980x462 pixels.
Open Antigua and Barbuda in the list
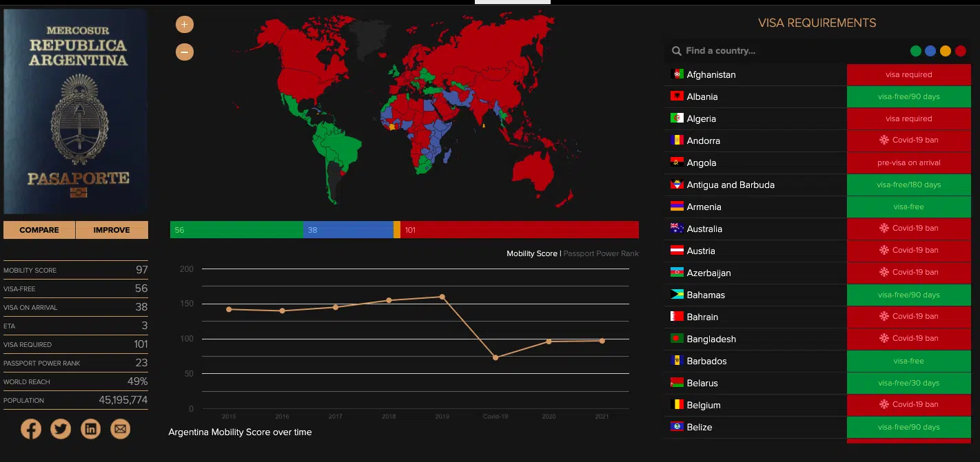coord(731,185)
